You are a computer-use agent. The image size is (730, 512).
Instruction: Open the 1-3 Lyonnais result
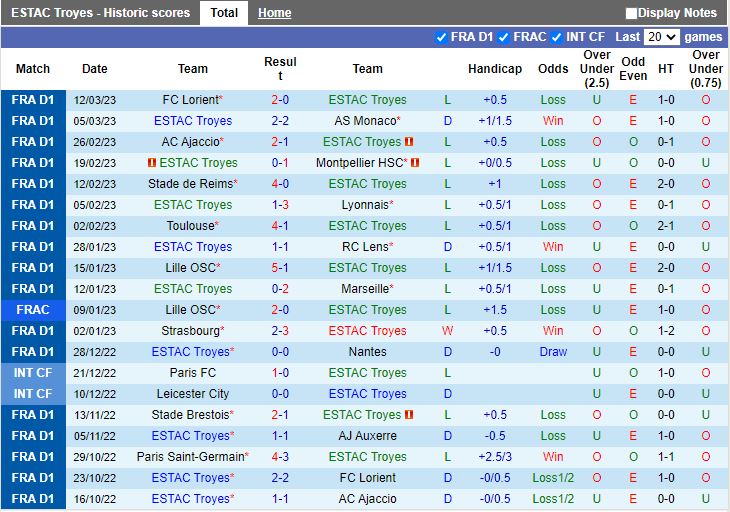[280, 204]
